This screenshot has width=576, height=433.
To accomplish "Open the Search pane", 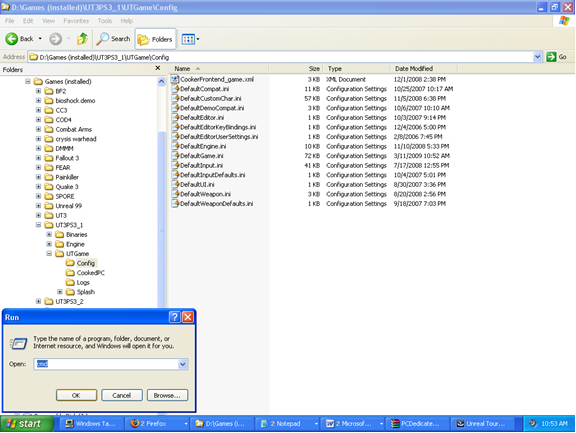I will click(x=113, y=39).
